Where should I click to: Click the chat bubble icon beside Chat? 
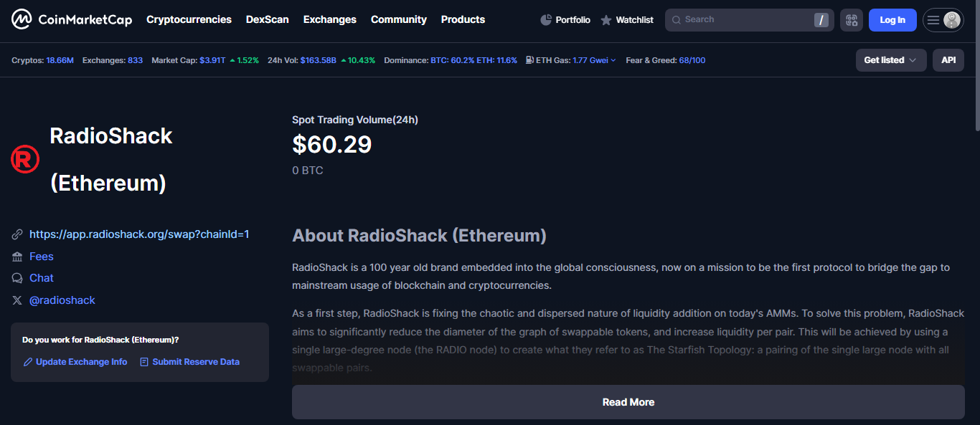pyautogui.click(x=17, y=278)
